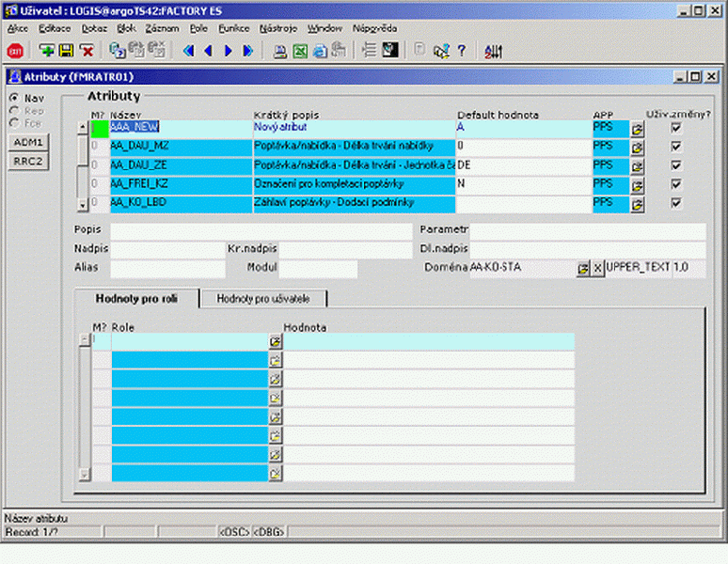Click the roles list scroll down arrow
The width and height of the screenshot is (728, 564).
click(x=84, y=475)
